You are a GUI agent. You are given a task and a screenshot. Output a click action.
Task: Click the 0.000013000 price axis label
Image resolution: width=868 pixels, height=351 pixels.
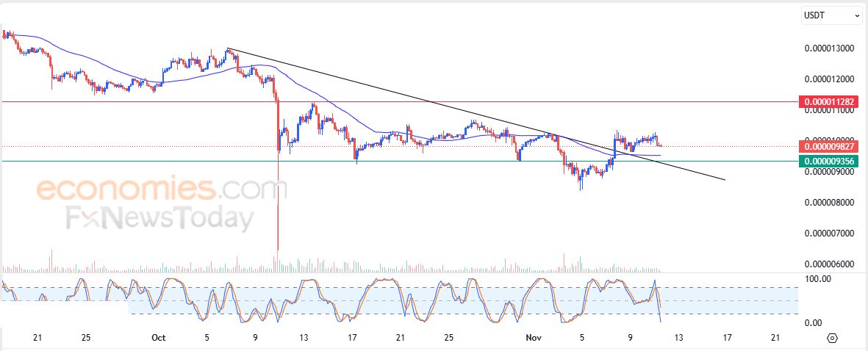tap(829, 48)
